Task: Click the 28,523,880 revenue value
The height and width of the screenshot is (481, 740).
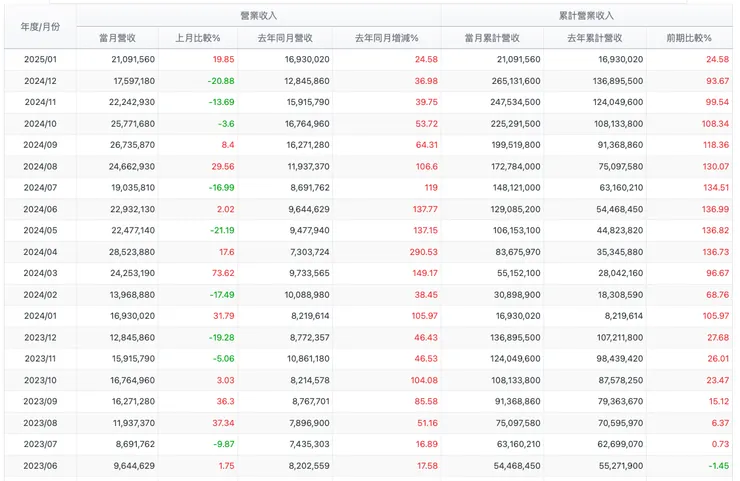Action: [x=132, y=252]
